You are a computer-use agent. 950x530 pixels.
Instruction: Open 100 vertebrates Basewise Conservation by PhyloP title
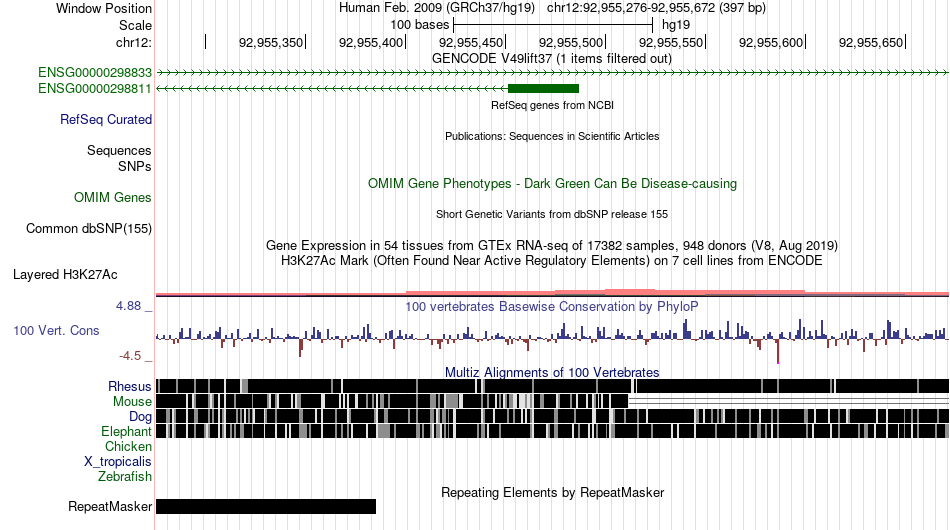[x=552, y=306]
